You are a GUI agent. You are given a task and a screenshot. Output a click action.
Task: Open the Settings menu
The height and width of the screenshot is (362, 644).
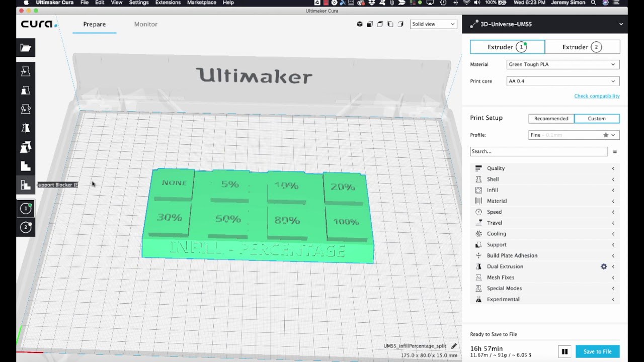coord(139,3)
